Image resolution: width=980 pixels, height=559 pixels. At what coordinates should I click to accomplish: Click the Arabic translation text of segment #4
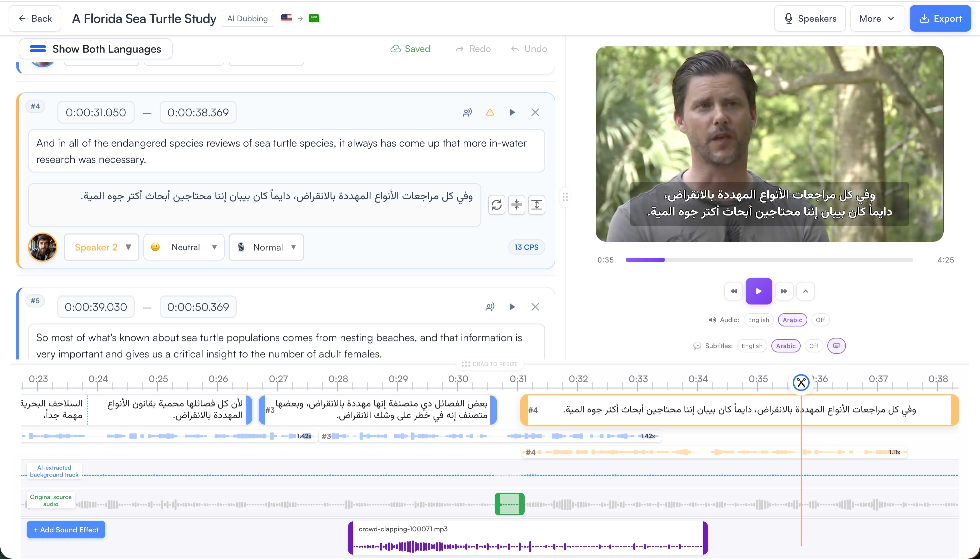point(254,205)
